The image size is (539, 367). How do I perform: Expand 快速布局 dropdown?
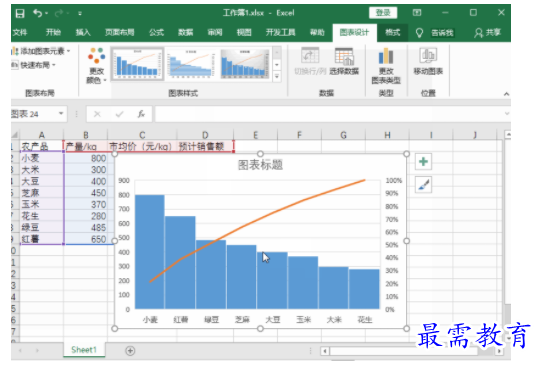pos(34,65)
